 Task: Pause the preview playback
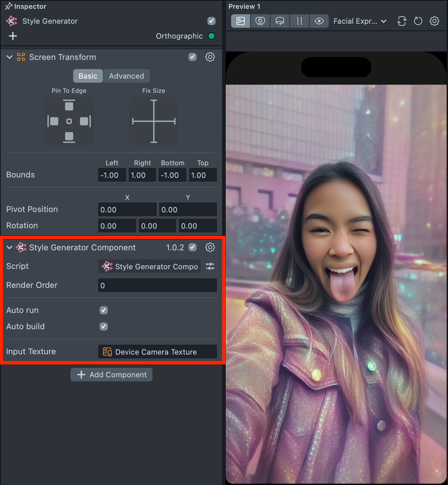tap(299, 21)
